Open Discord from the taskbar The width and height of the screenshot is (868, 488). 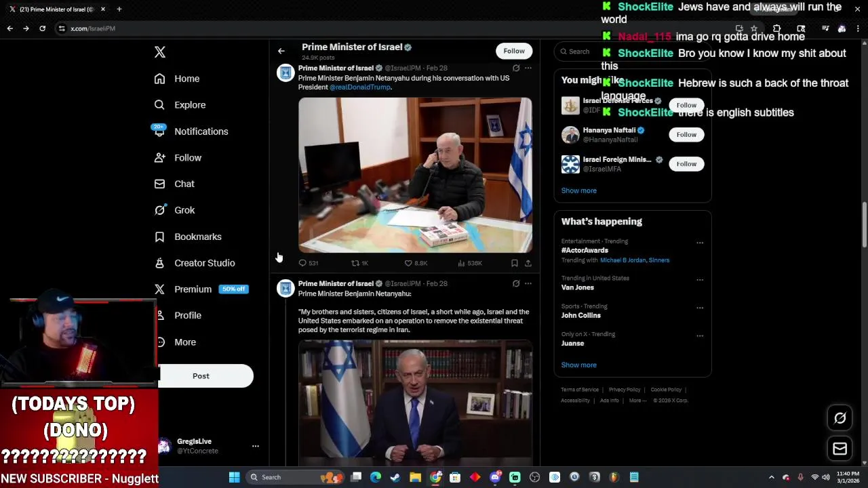click(x=495, y=477)
